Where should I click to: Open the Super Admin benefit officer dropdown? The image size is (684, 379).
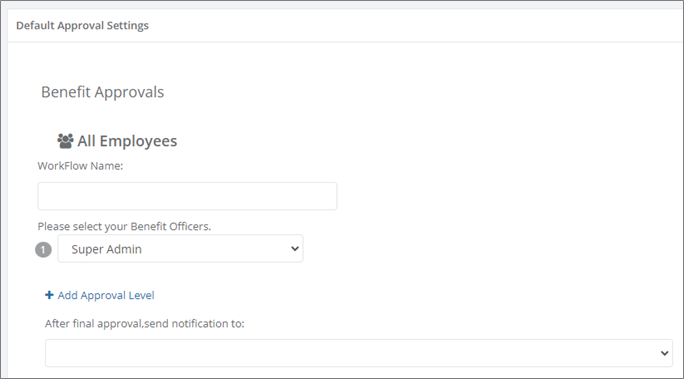(180, 249)
